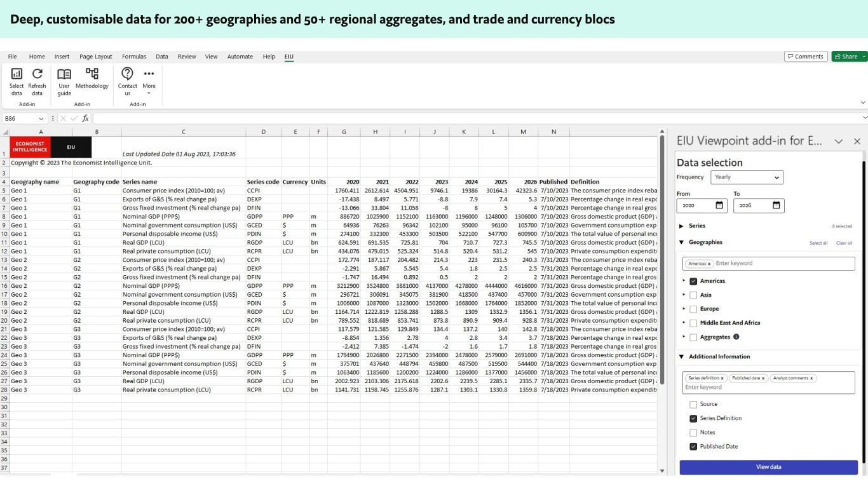Viewport: 868px width, 488px height.
Task: Collapse the Additional Information section
Action: (x=681, y=356)
